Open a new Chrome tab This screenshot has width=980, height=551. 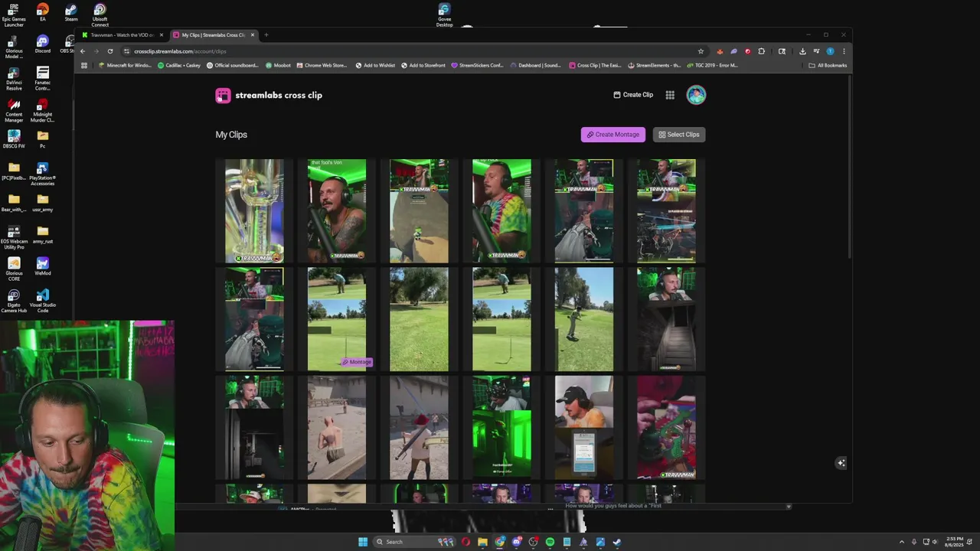(x=266, y=34)
